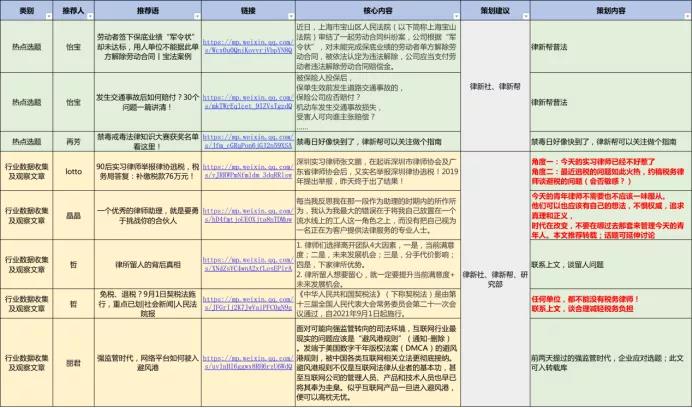This screenshot has width=692, height=408.
Task: Select the core content cell 律师们选择离开团队4大因素
Action: pyautogui.click(x=378, y=264)
